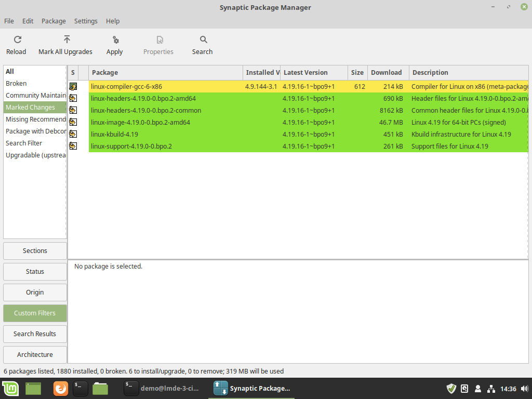
Task: Click the user tray icon
Action: [478, 389]
